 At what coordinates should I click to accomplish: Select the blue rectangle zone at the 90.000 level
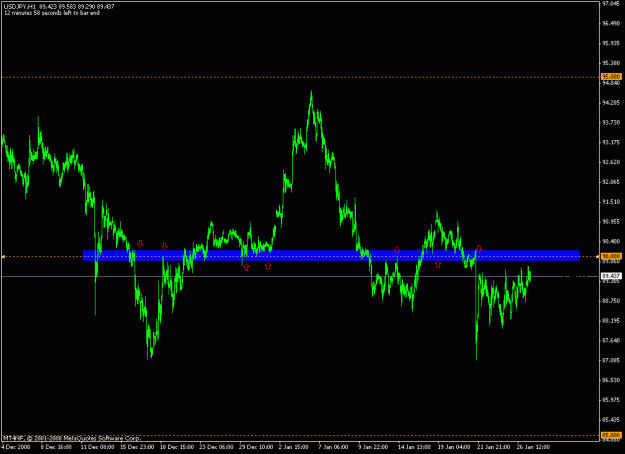[x=331, y=255]
